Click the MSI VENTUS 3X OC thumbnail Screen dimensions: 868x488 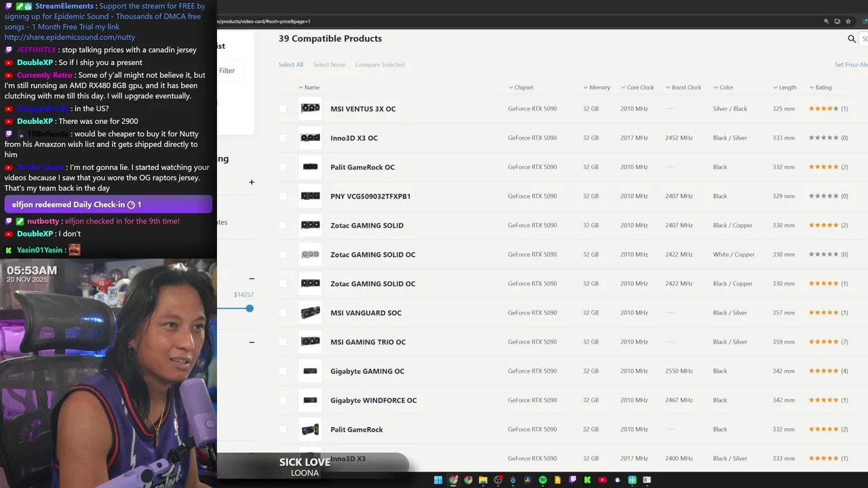pos(310,108)
